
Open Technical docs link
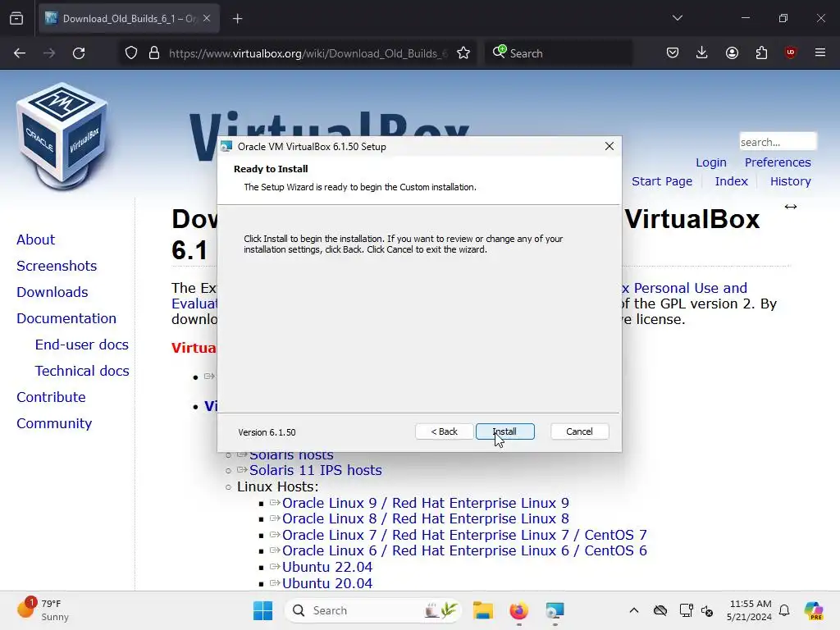click(82, 371)
